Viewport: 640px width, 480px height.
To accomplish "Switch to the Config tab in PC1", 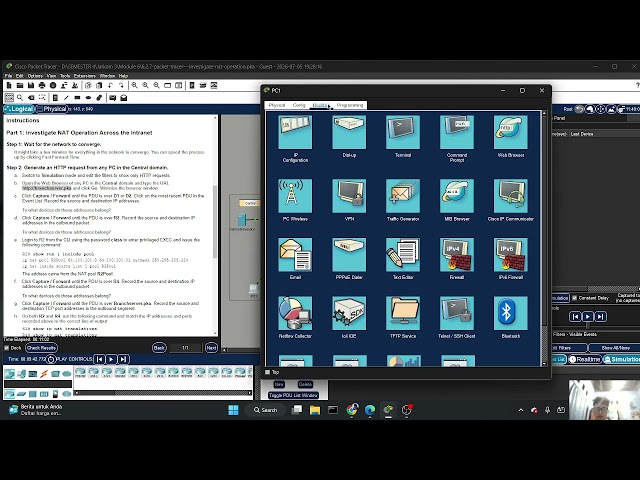I will [x=299, y=105].
